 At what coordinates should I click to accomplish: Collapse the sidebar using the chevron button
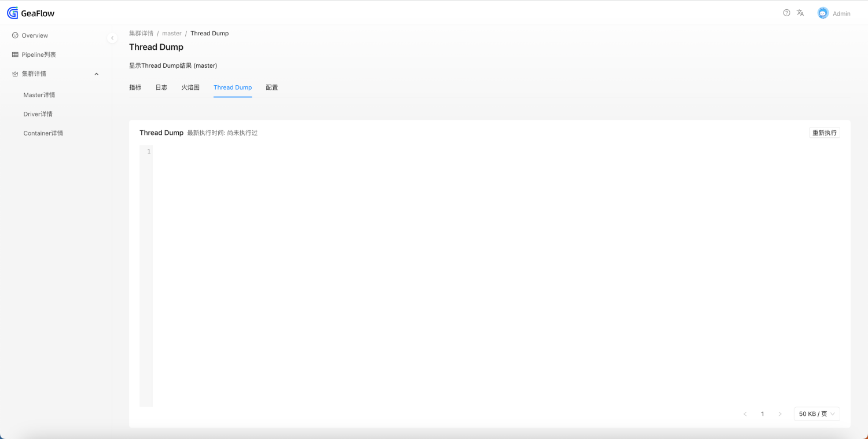[112, 38]
